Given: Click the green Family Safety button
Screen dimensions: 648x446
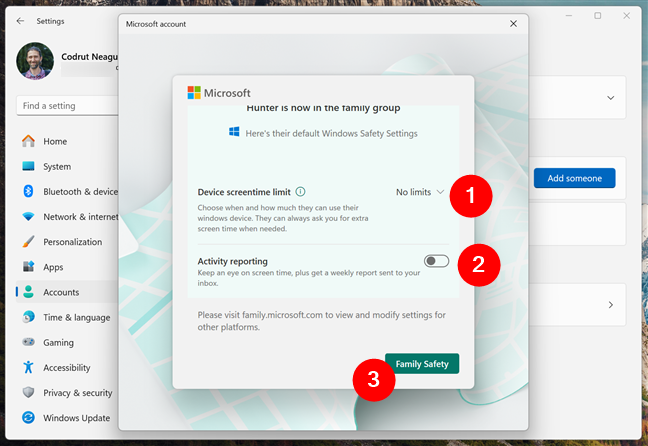Looking at the screenshot, I should (x=422, y=363).
